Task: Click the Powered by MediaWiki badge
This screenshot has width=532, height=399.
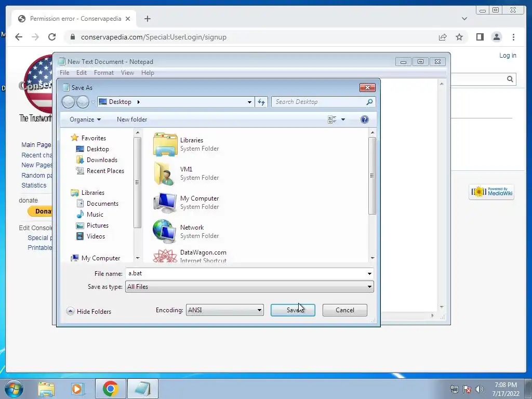Action: [491, 192]
